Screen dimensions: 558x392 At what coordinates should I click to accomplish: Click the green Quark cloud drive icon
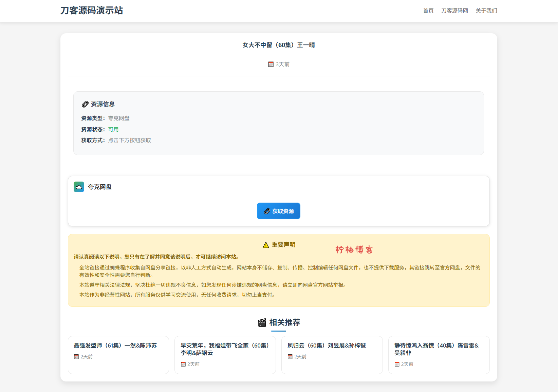pyautogui.click(x=79, y=187)
